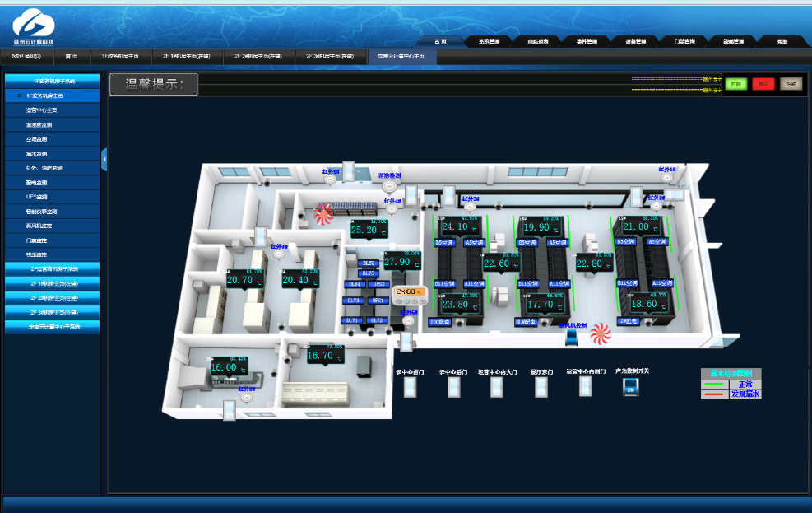Click the orange 24.00 thermostat controller icon
The height and width of the screenshot is (513, 812).
(409, 292)
